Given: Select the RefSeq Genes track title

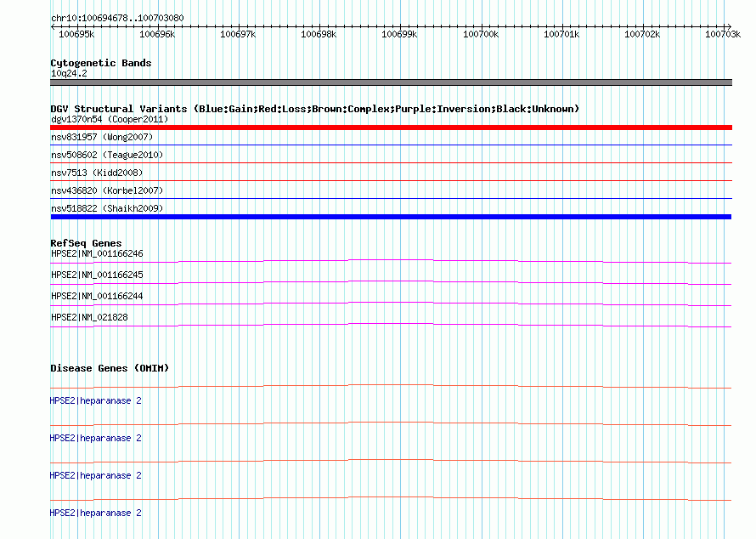Looking at the screenshot, I should pyautogui.click(x=86, y=243).
